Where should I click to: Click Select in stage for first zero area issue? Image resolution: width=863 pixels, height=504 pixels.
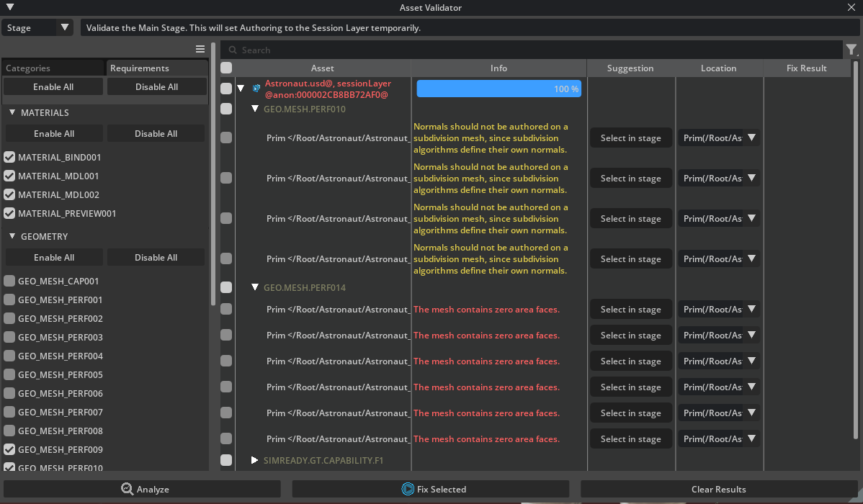click(631, 309)
